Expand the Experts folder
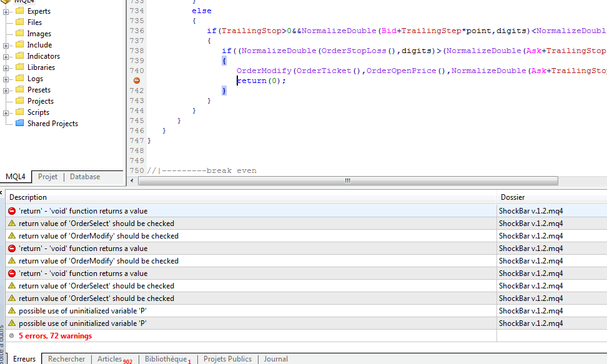 [6, 11]
